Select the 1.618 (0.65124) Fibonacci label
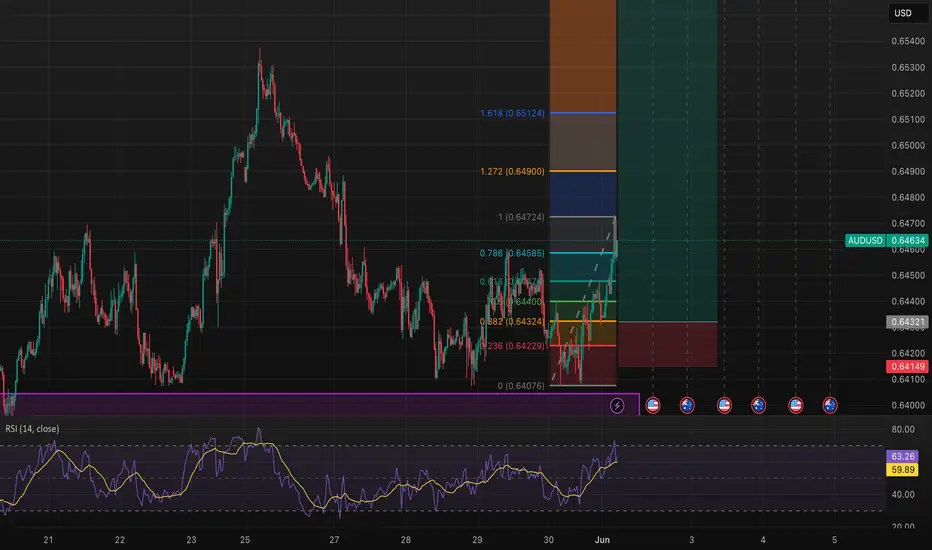The height and width of the screenshot is (550, 932). [x=512, y=113]
